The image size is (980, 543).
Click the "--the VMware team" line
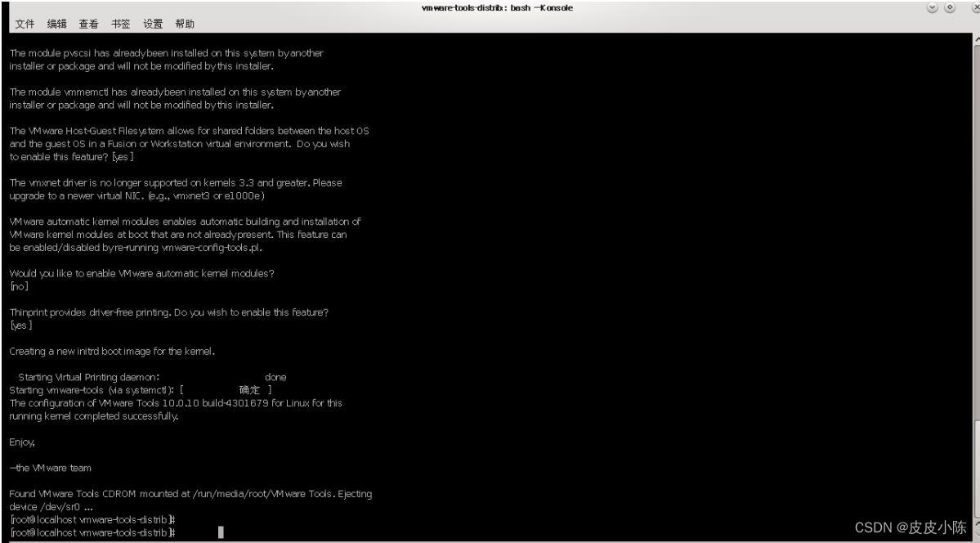50,468
